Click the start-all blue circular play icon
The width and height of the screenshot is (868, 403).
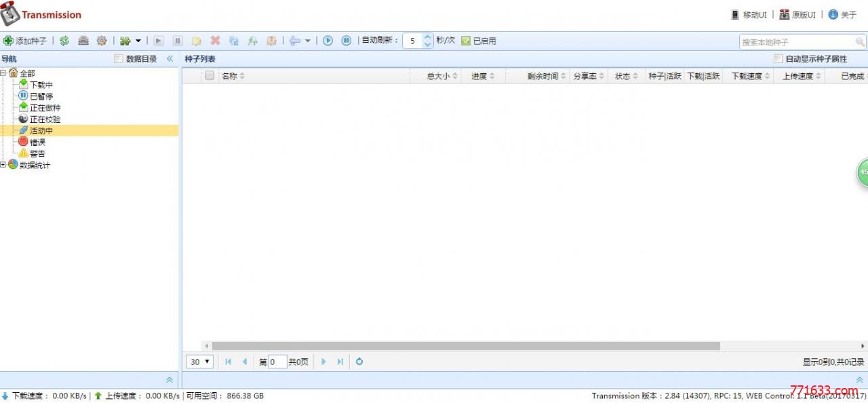click(x=328, y=41)
